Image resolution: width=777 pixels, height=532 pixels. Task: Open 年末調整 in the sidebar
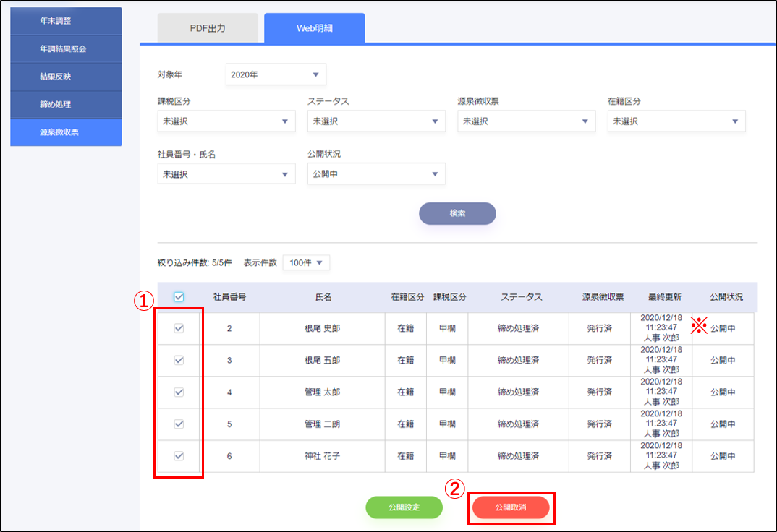[x=66, y=21]
